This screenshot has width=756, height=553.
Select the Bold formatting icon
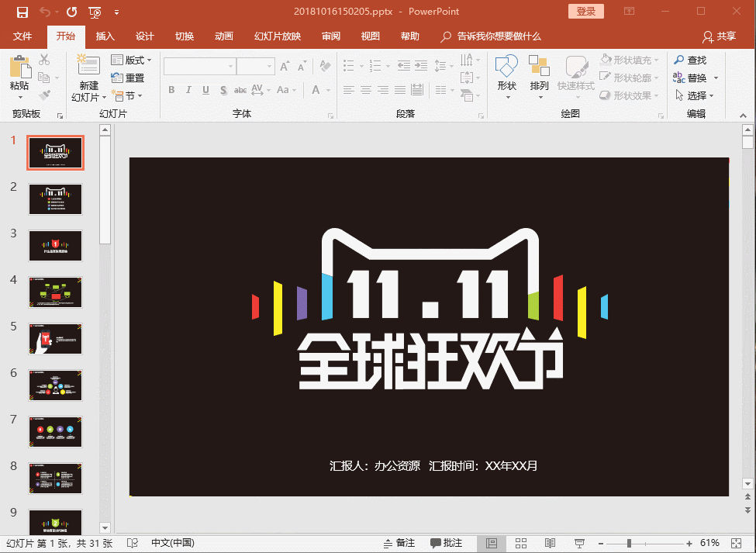[171, 90]
